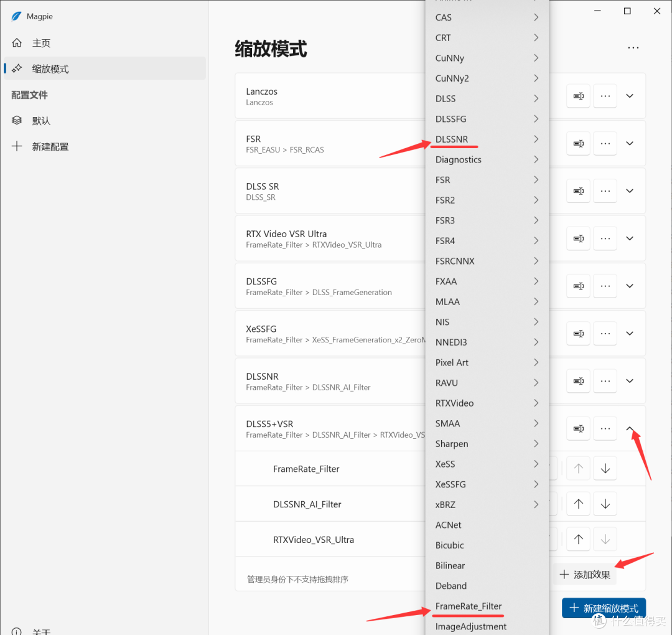This screenshot has width=672, height=635.
Task: Open the RTXVideo submenu
Action: [x=487, y=403]
